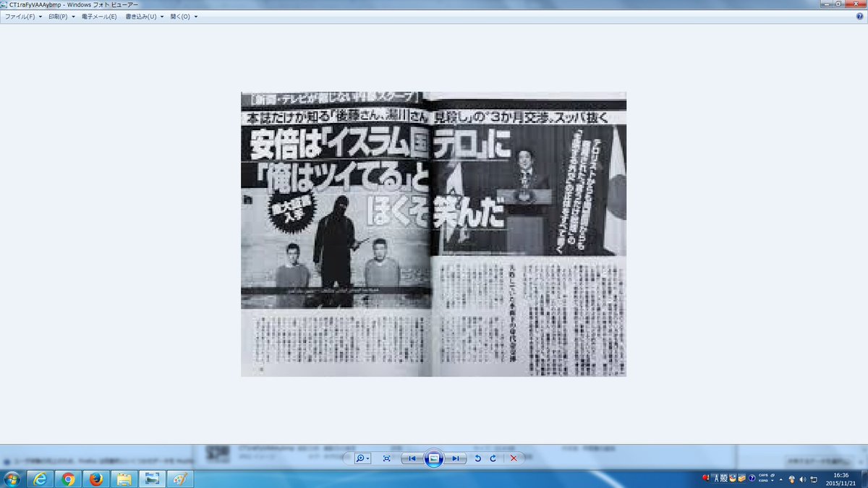Viewport: 868px width, 488px height.
Task: Open the zoom magnifier control
Action: [x=362, y=458]
